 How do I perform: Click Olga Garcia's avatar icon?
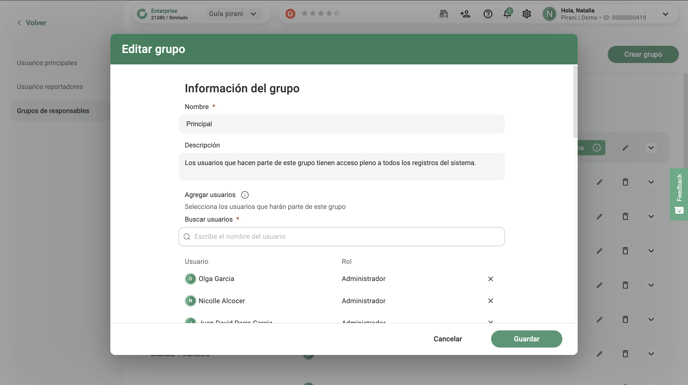click(x=190, y=279)
